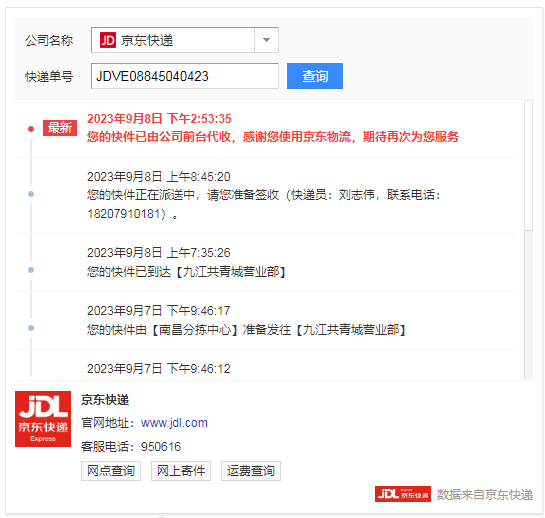Click the JD logo in company selector
The width and height of the screenshot is (545, 518).
pos(108,40)
